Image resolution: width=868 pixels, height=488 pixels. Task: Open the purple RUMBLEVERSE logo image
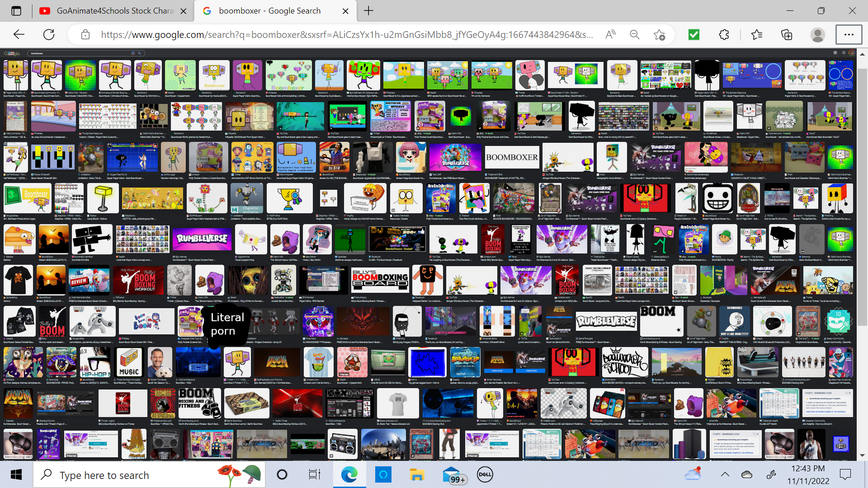(x=202, y=239)
